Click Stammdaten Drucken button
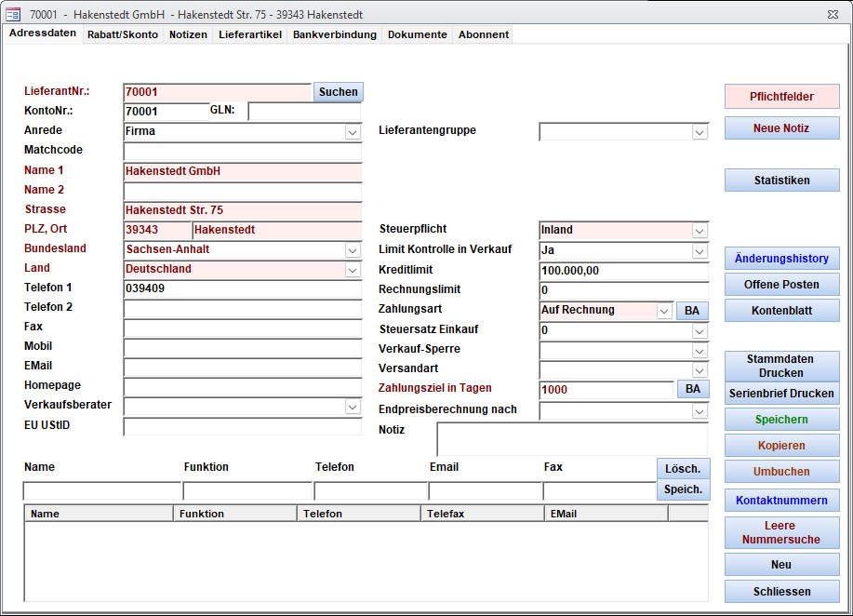 pyautogui.click(x=781, y=366)
